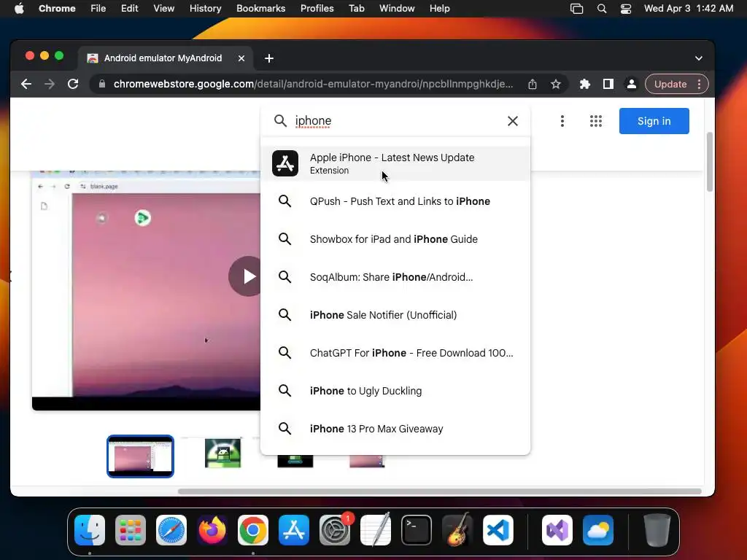This screenshot has height=560, width=747.
Task: Reload the current page
Action: click(x=73, y=85)
